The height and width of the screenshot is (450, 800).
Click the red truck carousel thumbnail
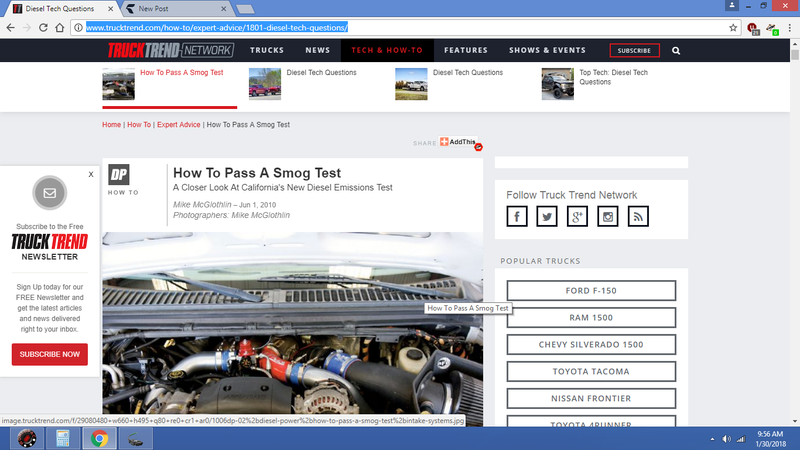pyautogui.click(x=265, y=84)
